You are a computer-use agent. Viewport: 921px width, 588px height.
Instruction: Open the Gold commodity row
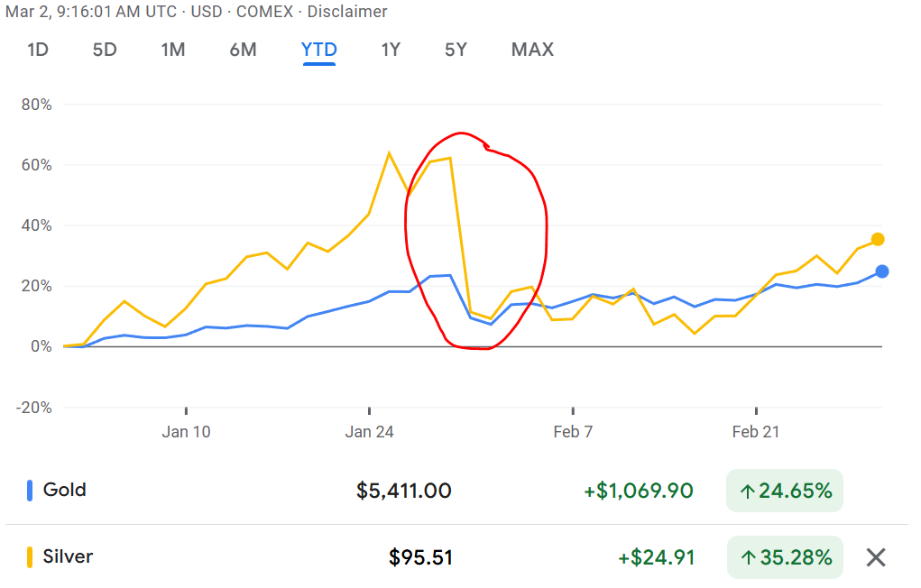pyautogui.click(x=65, y=490)
